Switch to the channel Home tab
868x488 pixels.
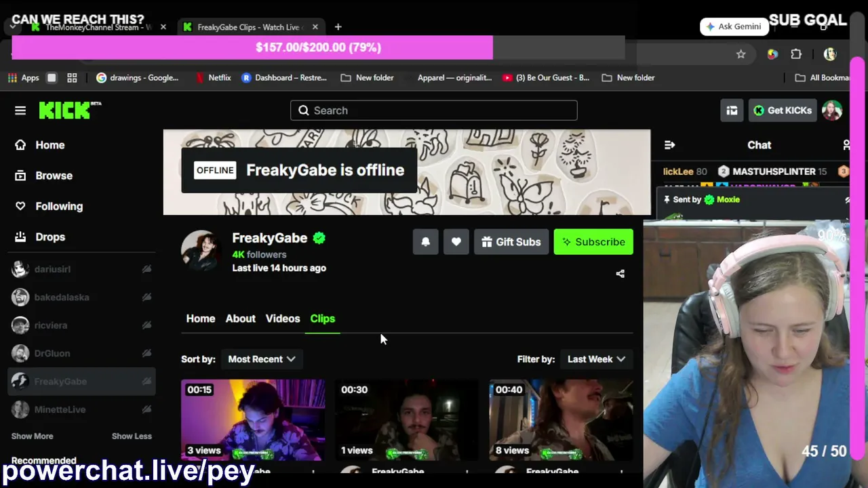[201, 319]
